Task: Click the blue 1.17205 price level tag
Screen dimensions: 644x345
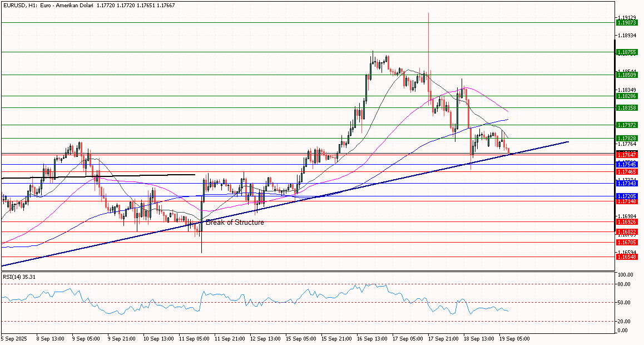Action: tap(627, 196)
